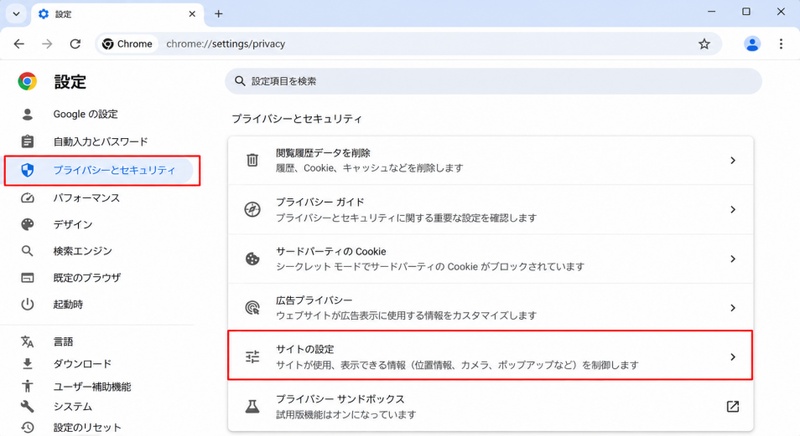Image resolution: width=800 pixels, height=436 pixels.
Task: Click the address bar URL text
Action: (x=226, y=44)
